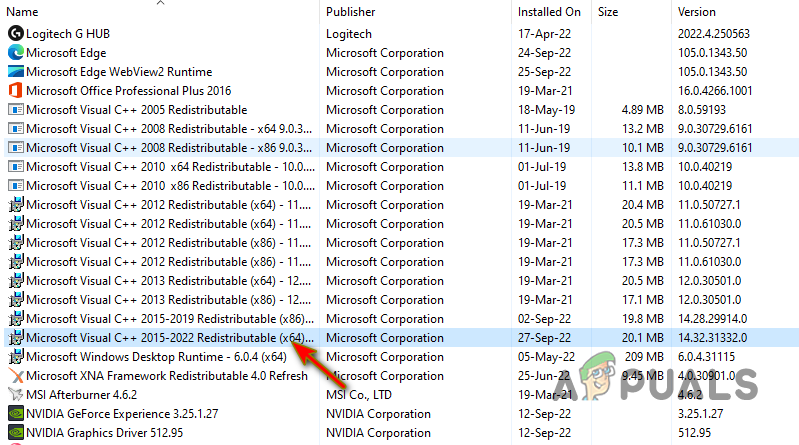Click the Visual C++ 2012 x86 11.0.61030.0 row icon
This screenshot has height=445, width=799.
pos(16,261)
